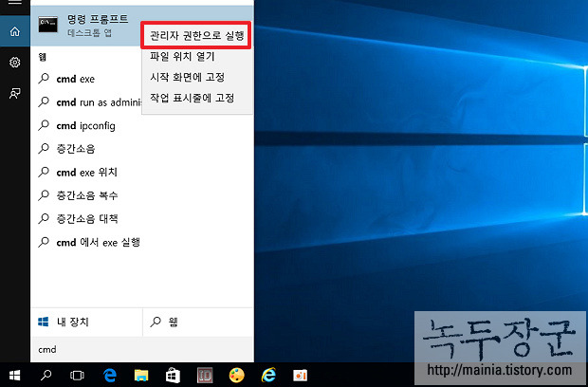Click the taskbar search magnifier icon
The width and height of the screenshot is (588, 387).
point(46,375)
